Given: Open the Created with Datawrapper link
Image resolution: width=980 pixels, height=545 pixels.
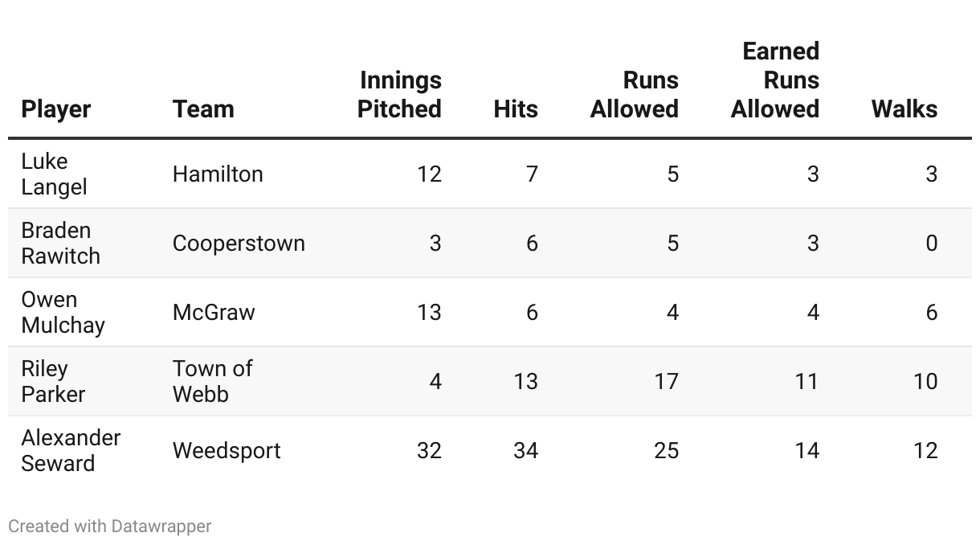Looking at the screenshot, I should click(x=110, y=527).
